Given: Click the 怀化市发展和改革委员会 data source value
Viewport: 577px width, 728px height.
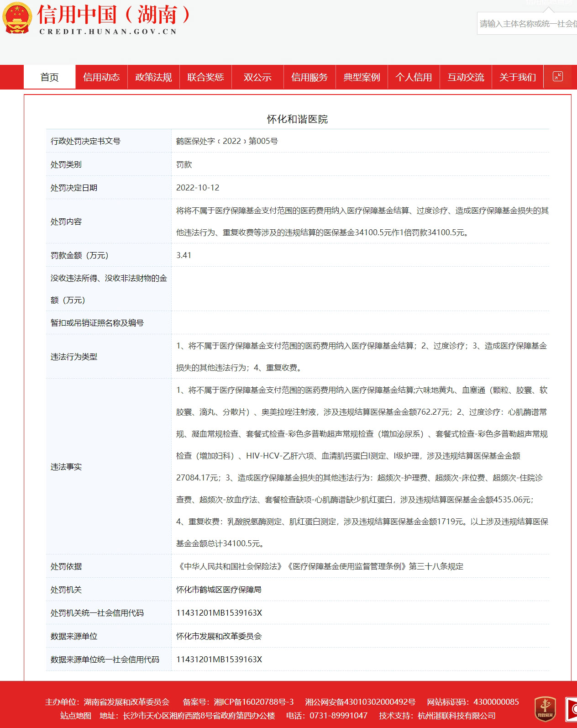Looking at the screenshot, I should click(219, 636).
